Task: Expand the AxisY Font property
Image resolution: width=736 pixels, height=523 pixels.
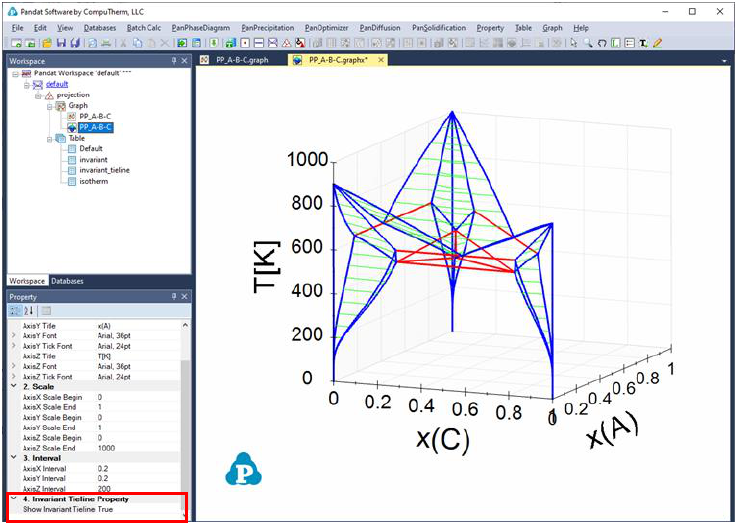Action: tap(14, 336)
